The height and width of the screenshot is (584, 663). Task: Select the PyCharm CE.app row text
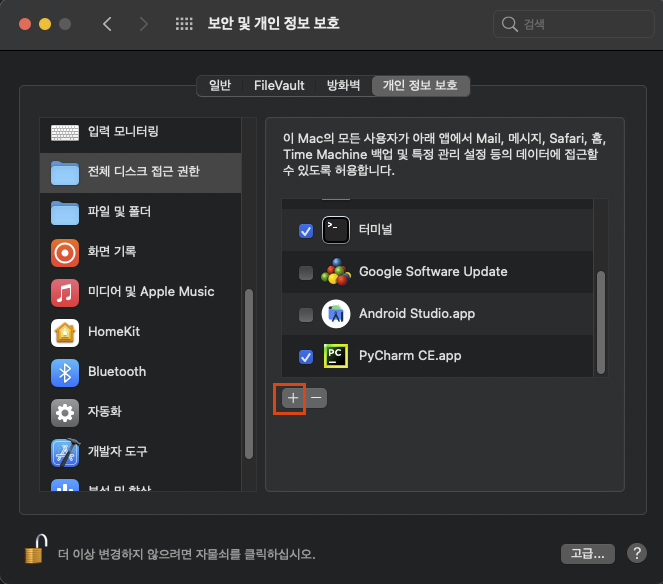point(410,356)
